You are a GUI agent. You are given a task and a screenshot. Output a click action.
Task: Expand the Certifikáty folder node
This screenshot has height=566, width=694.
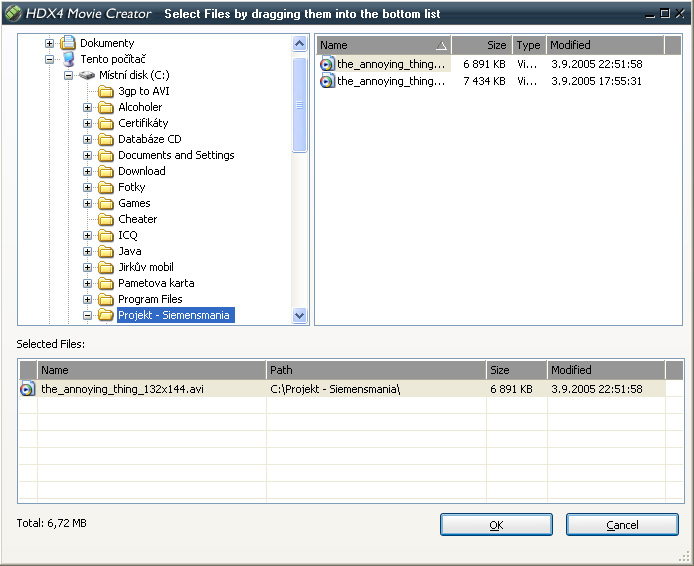coord(87,123)
